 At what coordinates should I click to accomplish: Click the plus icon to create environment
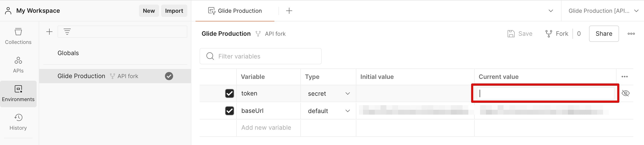(x=49, y=32)
